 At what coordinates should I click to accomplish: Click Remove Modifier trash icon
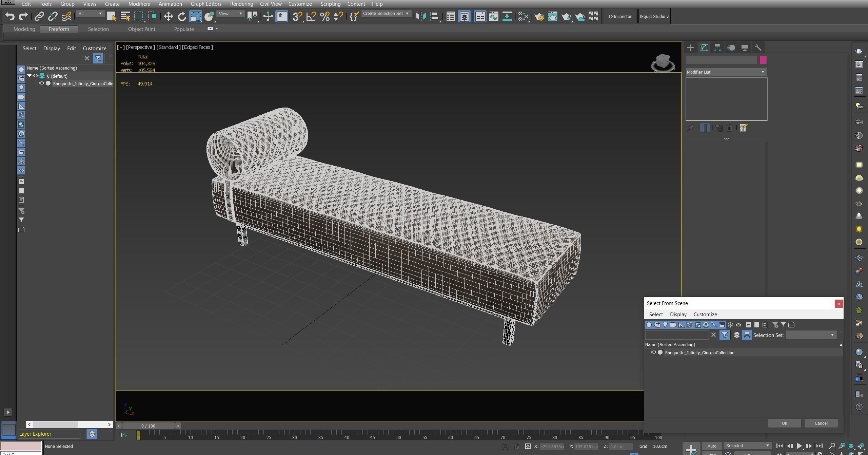[x=730, y=128]
